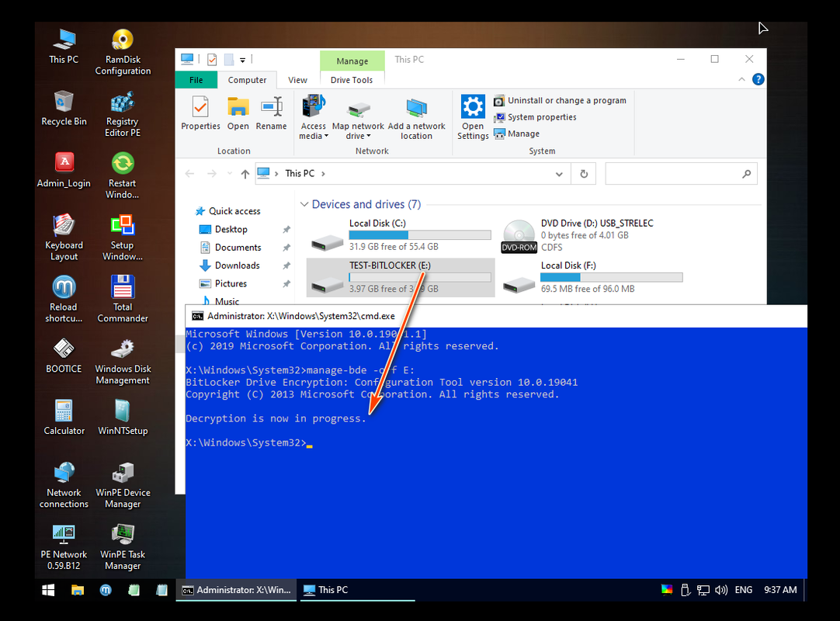This screenshot has height=621, width=840.
Task: Open the Access media dropdown
Action: click(314, 118)
